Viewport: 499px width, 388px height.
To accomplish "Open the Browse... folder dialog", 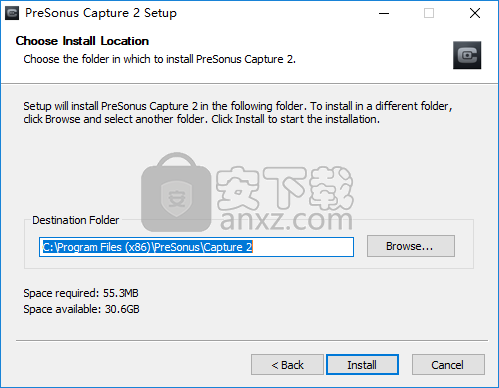I will point(411,246).
